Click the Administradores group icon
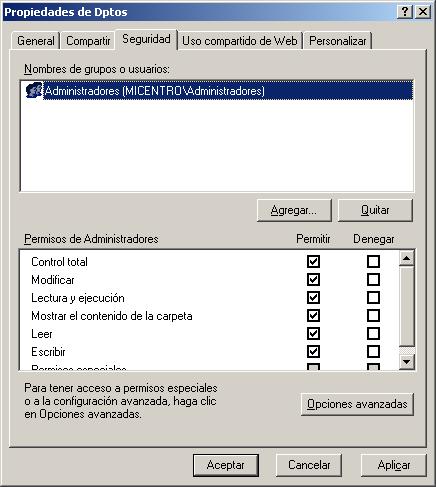The image size is (436, 487). 34,90
